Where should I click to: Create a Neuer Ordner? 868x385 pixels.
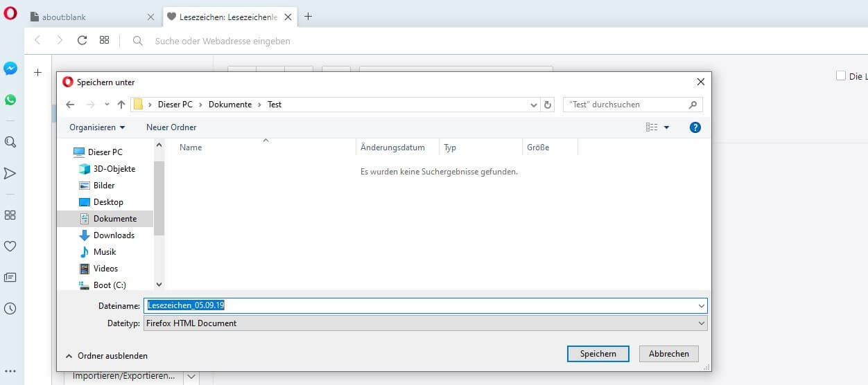(171, 127)
